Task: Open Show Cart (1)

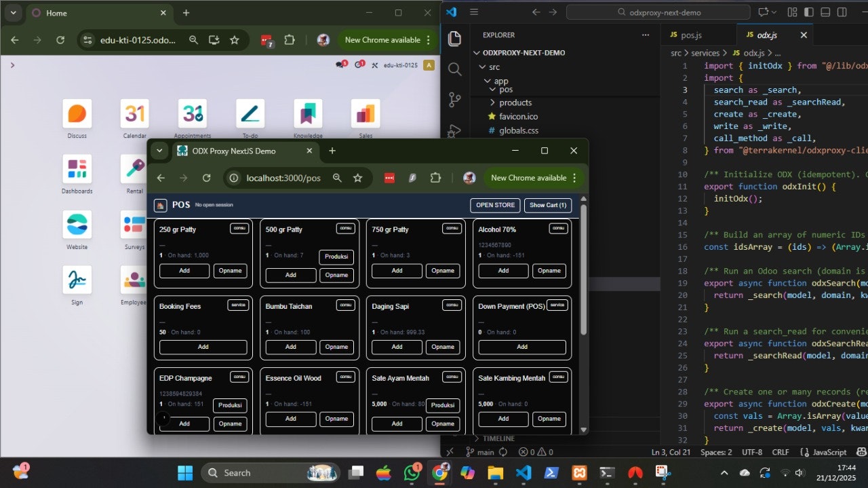Action: [x=548, y=205]
